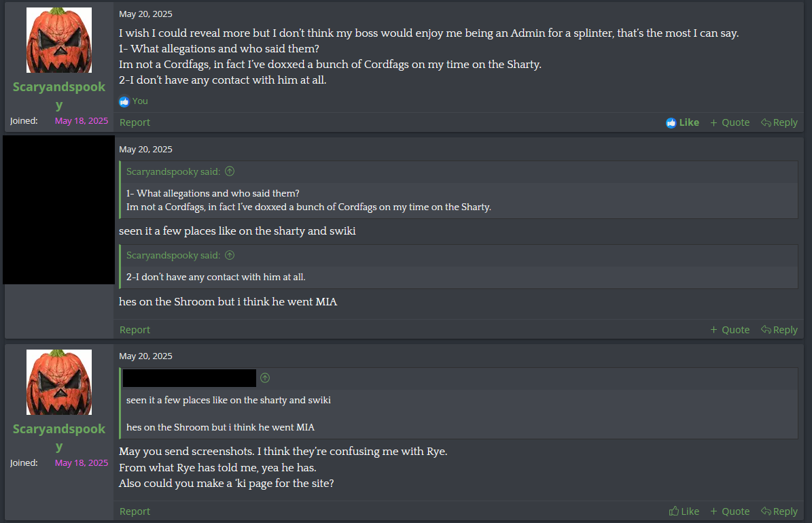
Task: Reply to the first post
Action: pyautogui.click(x=779, y=122)
